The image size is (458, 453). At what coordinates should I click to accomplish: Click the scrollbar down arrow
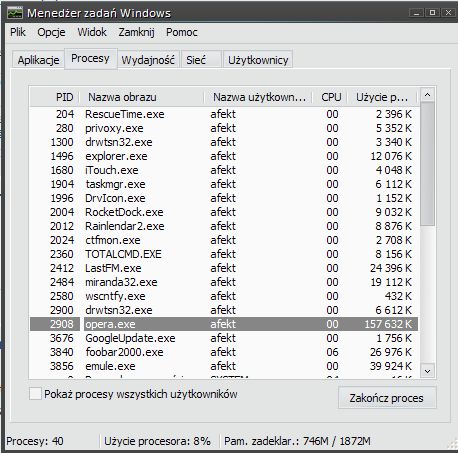pos(428,371)
